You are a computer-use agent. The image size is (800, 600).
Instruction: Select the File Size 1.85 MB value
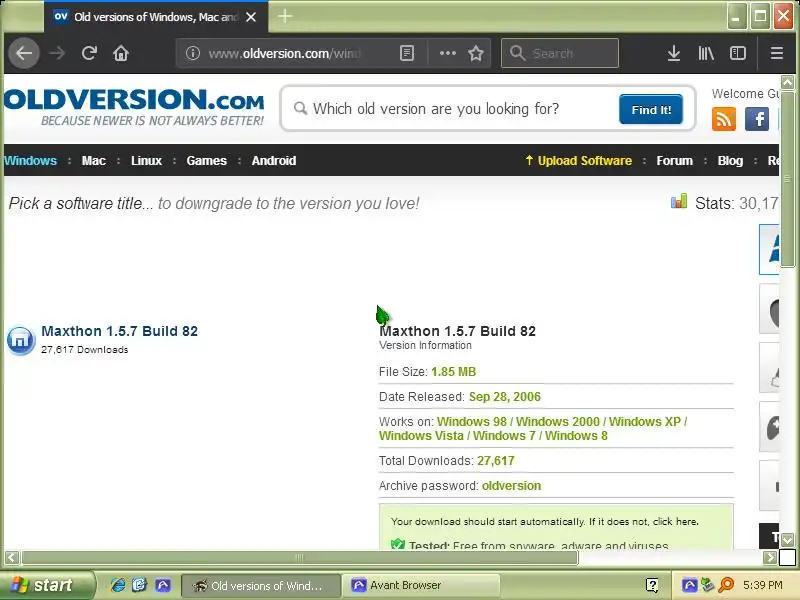tap(454, 371)
